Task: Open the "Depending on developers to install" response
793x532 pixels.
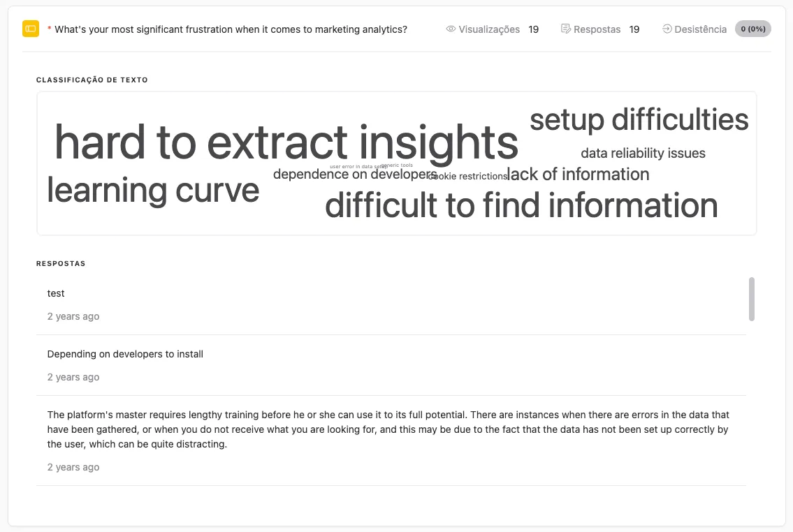Action: click(x=124, y=354)
